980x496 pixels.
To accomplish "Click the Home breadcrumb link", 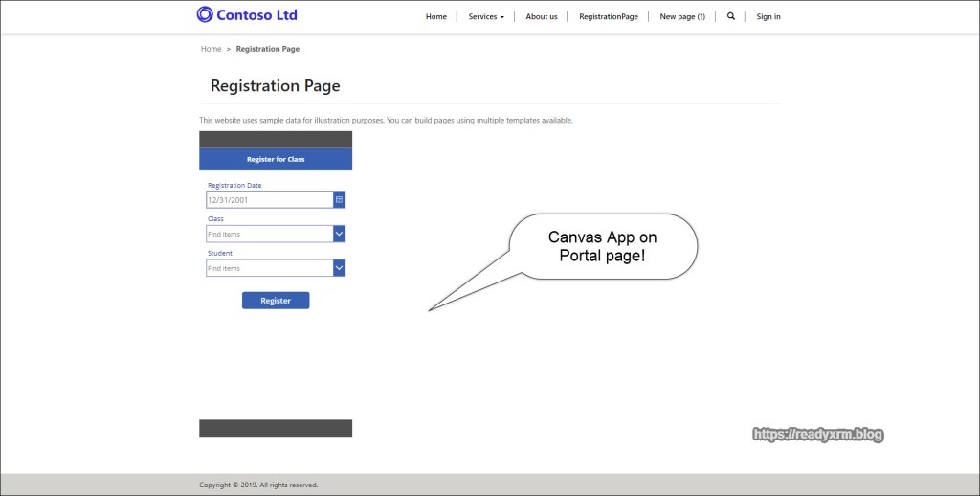I will coord(211,49).
